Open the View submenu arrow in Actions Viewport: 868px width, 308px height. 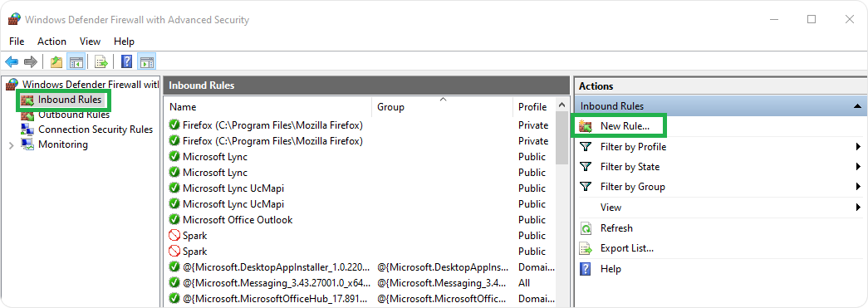[x=857, y=208]
